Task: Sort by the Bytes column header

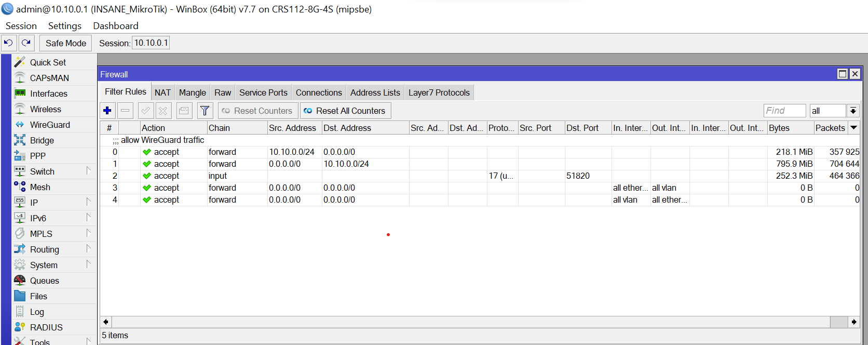Action: (x=790, y=128)
